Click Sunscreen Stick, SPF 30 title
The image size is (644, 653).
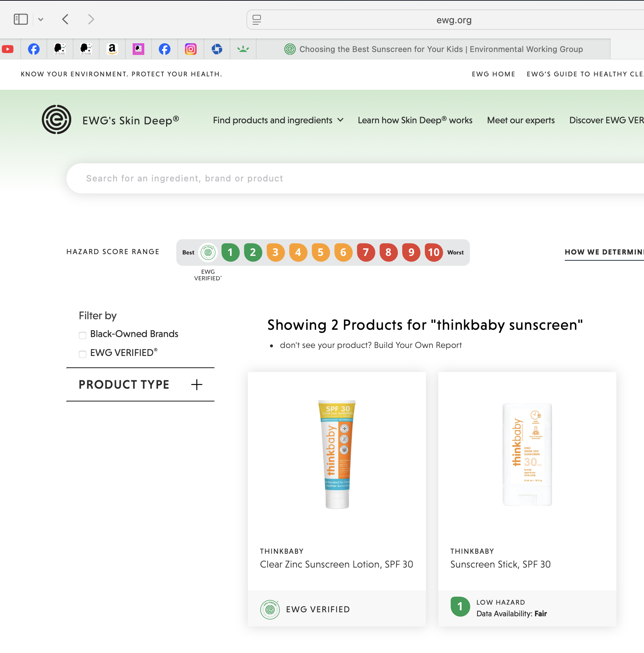point(500,564)
